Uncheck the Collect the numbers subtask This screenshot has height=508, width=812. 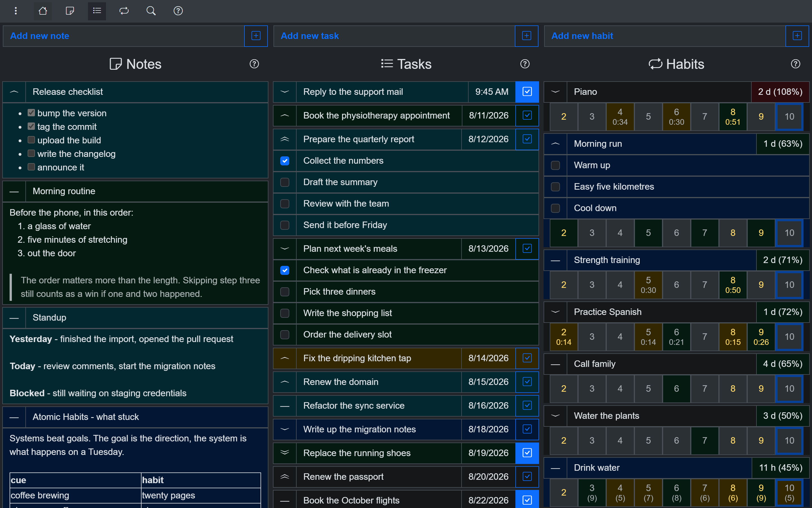click(285, 161)
